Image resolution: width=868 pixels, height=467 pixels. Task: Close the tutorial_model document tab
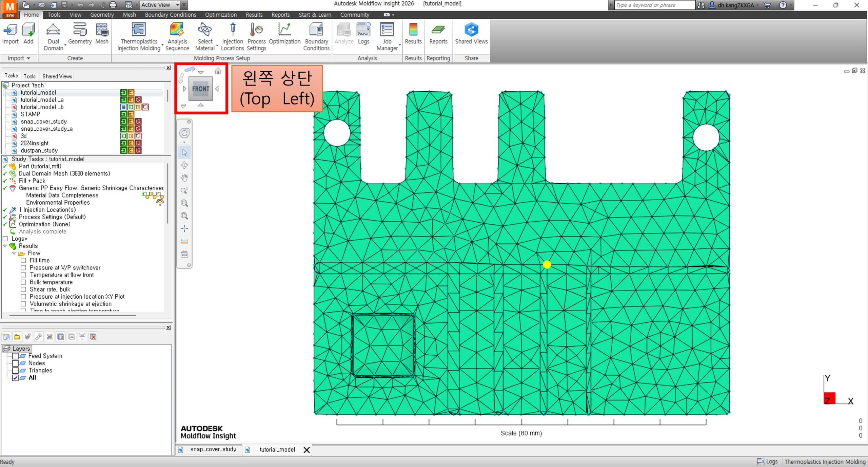coord(307,450)
